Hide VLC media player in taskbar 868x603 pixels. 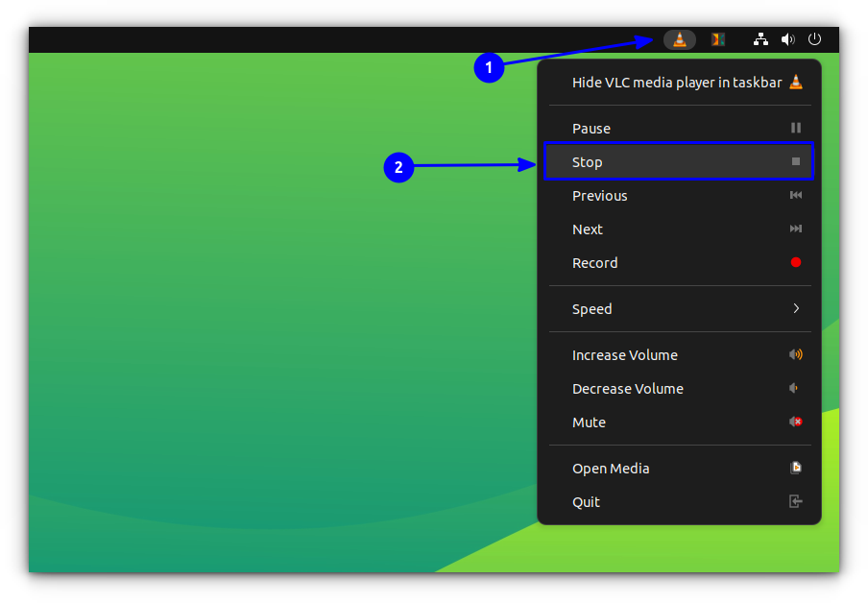[677, 83]
